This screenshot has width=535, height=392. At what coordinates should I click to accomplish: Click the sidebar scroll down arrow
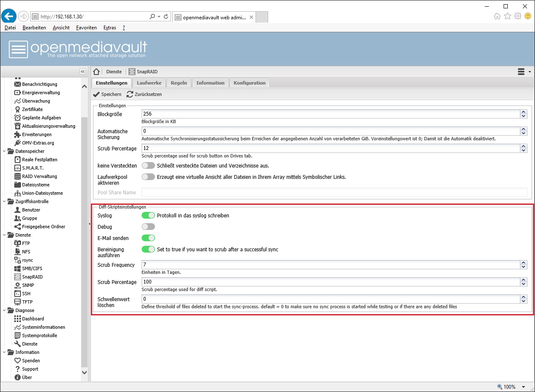pos(84,372)
